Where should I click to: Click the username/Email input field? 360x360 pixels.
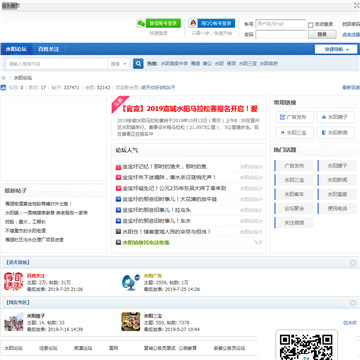[x=281, y=24]
